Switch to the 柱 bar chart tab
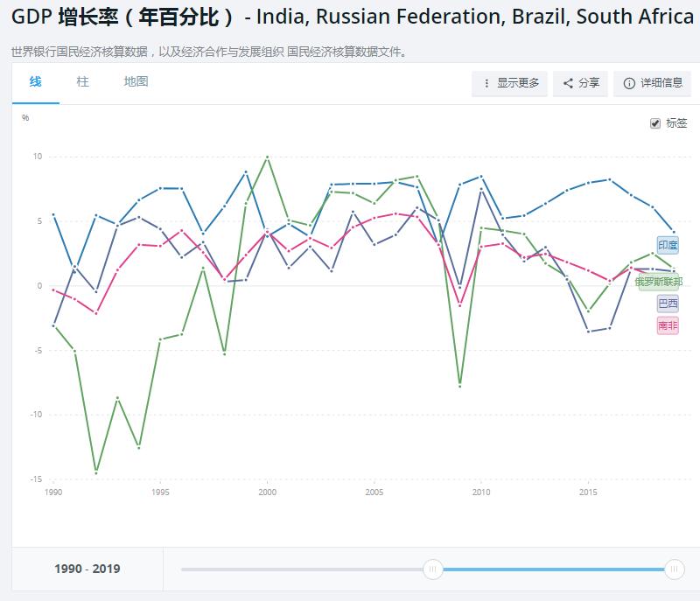 point(82,82)
